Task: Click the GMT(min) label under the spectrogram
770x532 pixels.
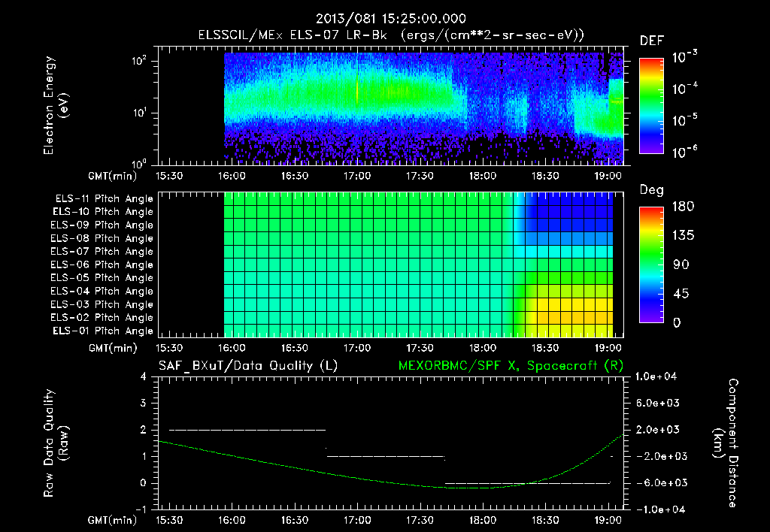Action: 113,176
